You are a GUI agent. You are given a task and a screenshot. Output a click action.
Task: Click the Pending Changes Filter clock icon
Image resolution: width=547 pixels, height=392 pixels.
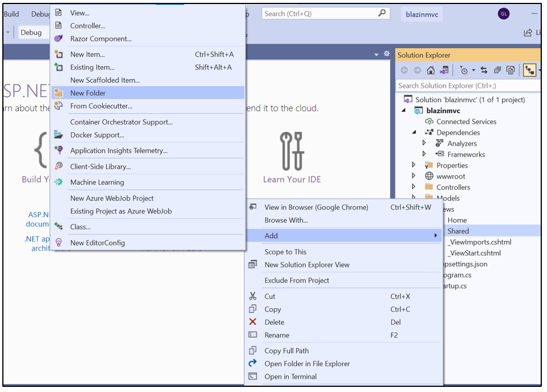click(463, 70)
